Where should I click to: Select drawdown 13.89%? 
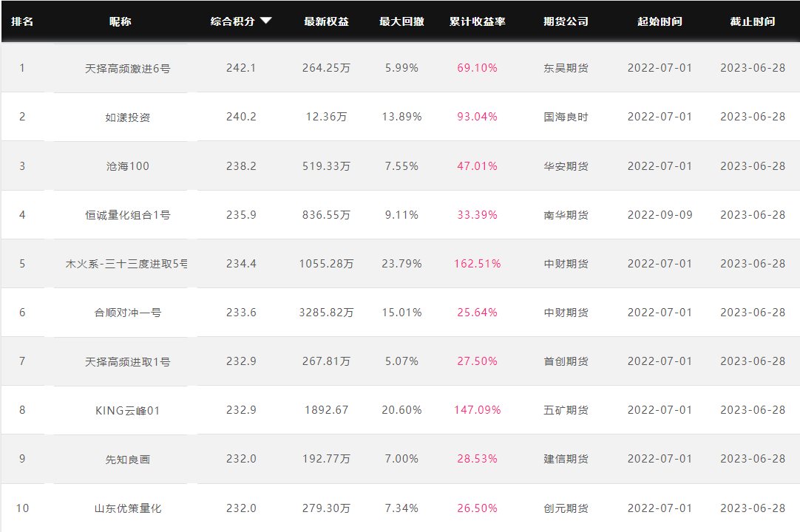401,117
